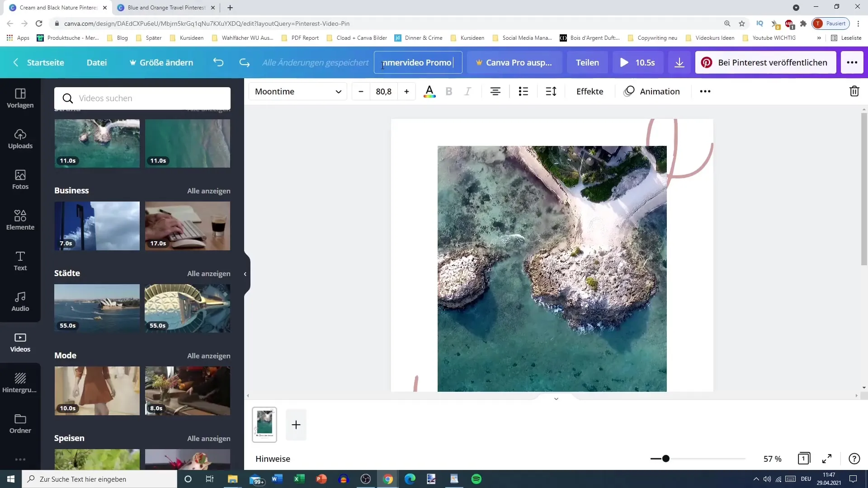Click the Teilen button
Viewport: 868px width, 488px height.
pyautogui.click(x=587, y=62)
